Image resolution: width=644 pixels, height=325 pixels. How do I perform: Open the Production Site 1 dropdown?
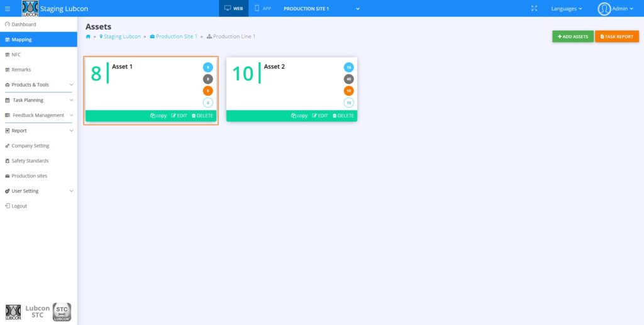coord(321,9)
